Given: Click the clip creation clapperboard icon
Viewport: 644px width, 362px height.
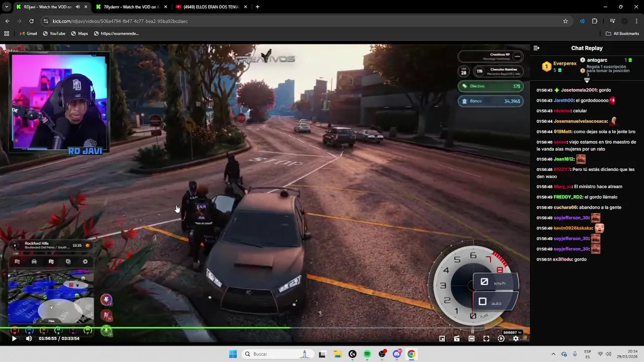Looking at the screenshot, I should pyautogui.click(x=457, y=338).
